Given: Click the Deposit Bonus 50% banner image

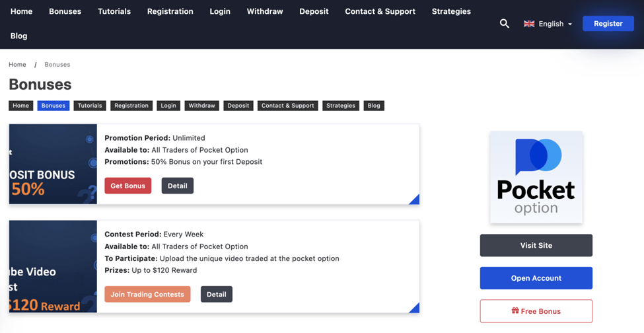Looking at the screenshot, I should click(53, 164).
